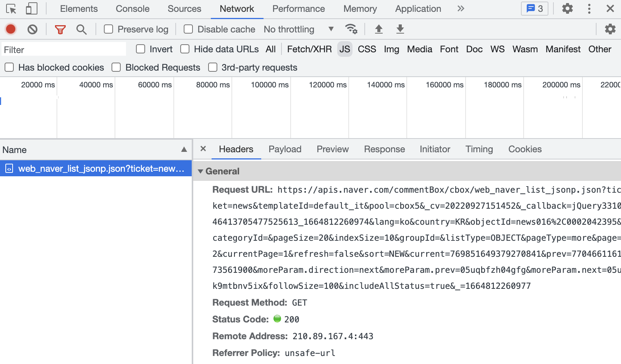Image resolution: width=621 pixels, height=364 pixels.
Task: Open the Preview detail tab
Action: point(333,149)
